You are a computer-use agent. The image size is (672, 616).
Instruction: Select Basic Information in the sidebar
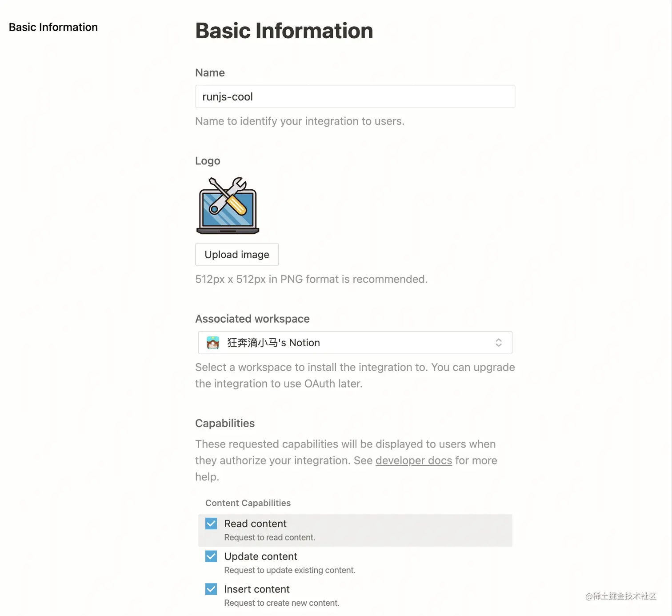click(x=53, y=27)
